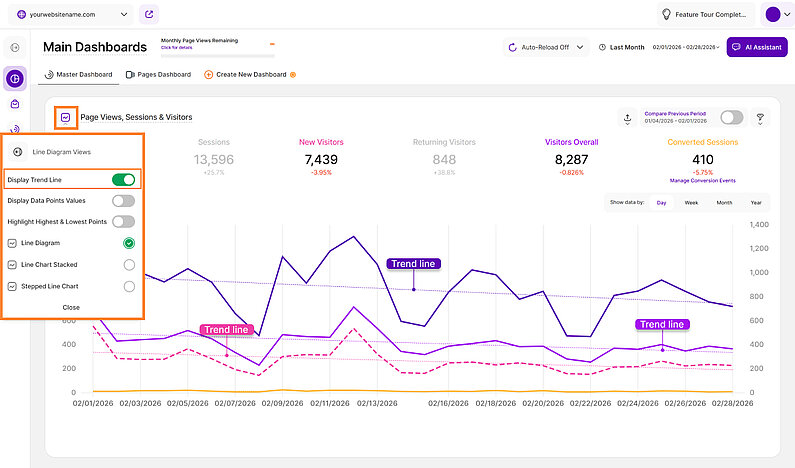The image size is (795, 468).
Task: Disable the Display Trend Line toggle
Action: (x=123, y=179)
